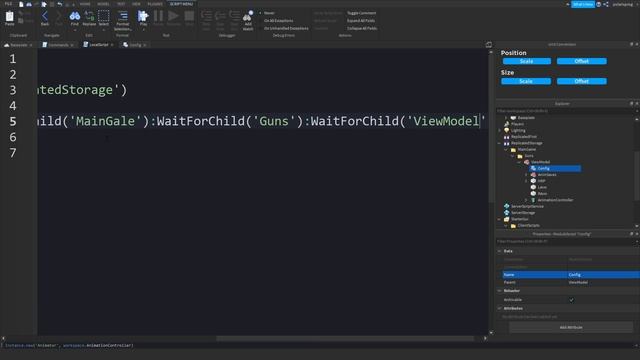Click the Explorer filter search field
Image resolution: width=640 pixels, height=360 pixels.
pos(565,111)
